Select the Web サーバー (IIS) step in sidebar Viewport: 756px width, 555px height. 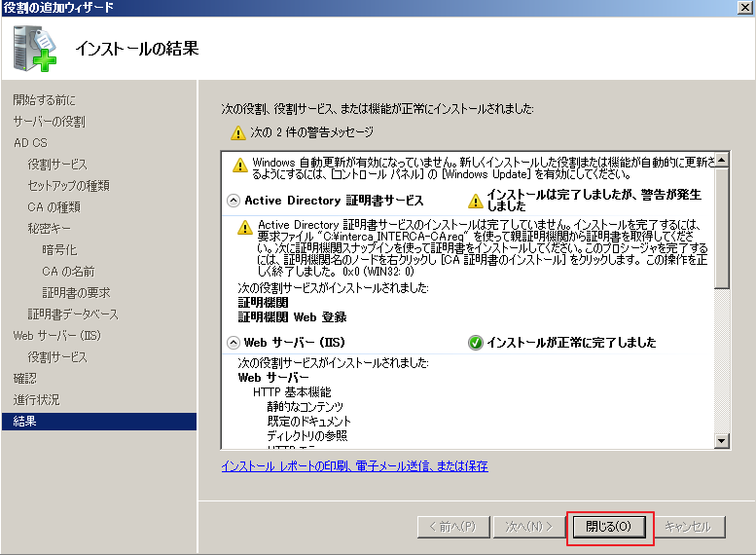[x=56, y=335]
